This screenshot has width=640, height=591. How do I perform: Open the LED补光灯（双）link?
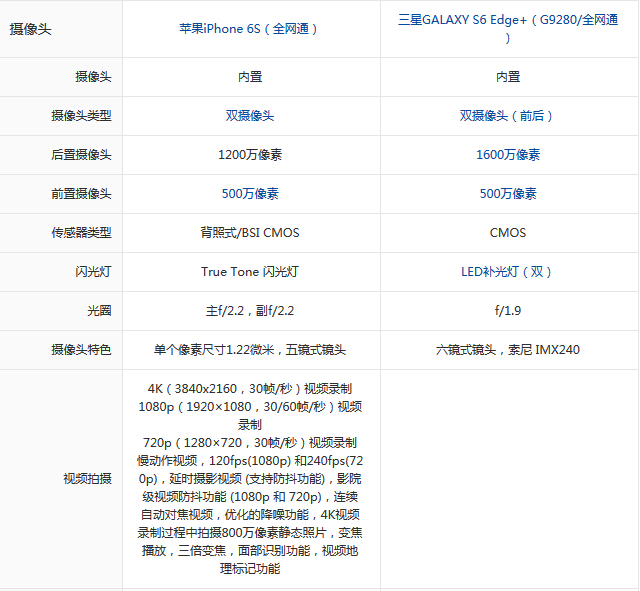click(506, 272)
